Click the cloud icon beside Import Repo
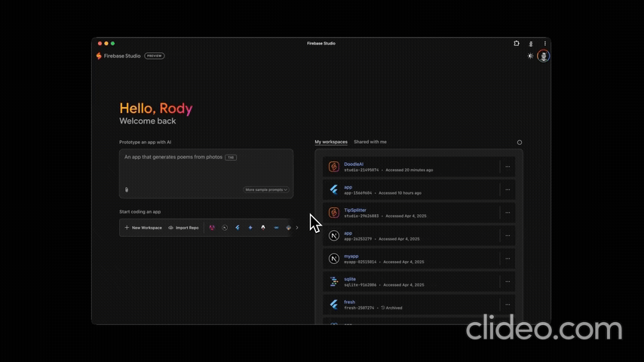This screenshot has width=644, height=362. click(x=171, y=228)
